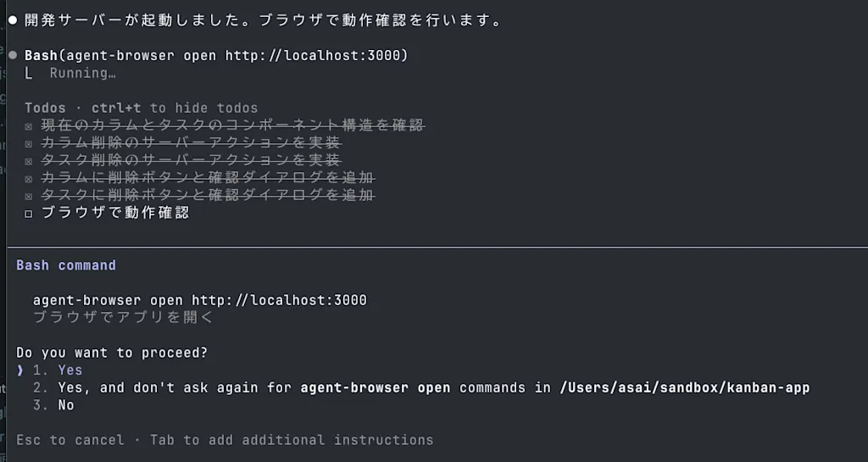Click checked box for タスクに削除ボタン todo
This screenshot has width=868, height=462.
click(x=29, y=197)
